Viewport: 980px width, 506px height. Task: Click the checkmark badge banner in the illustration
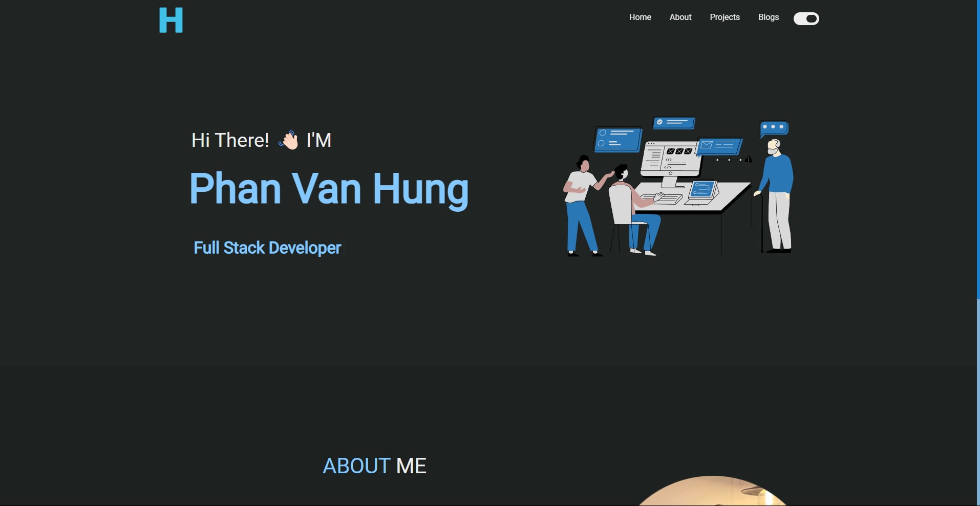[x=672, y=122]
